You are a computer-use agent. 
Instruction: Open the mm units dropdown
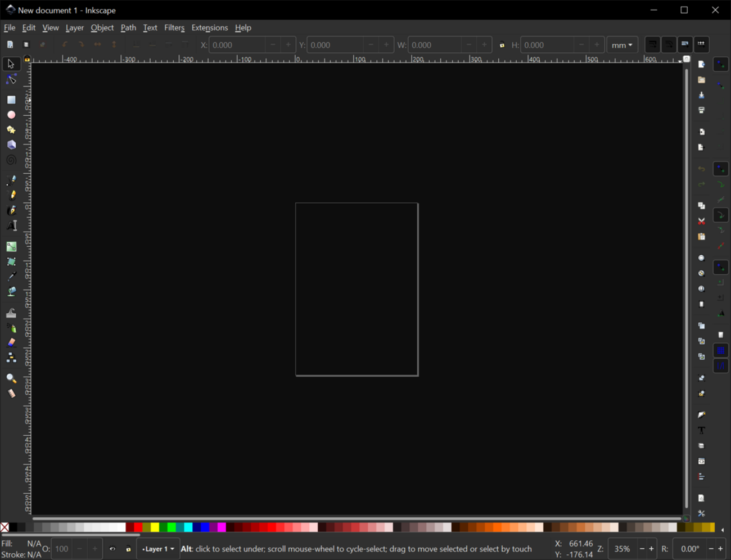coord(622,45)
